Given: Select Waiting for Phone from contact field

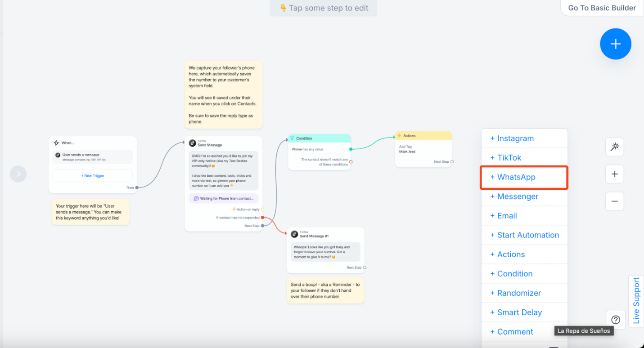Looking at the screenshot, I should (x=224, y=198).
